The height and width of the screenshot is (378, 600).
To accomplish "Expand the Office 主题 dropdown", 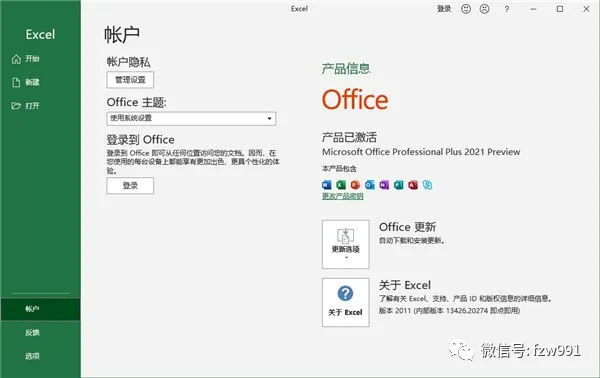I will (191, 119).
